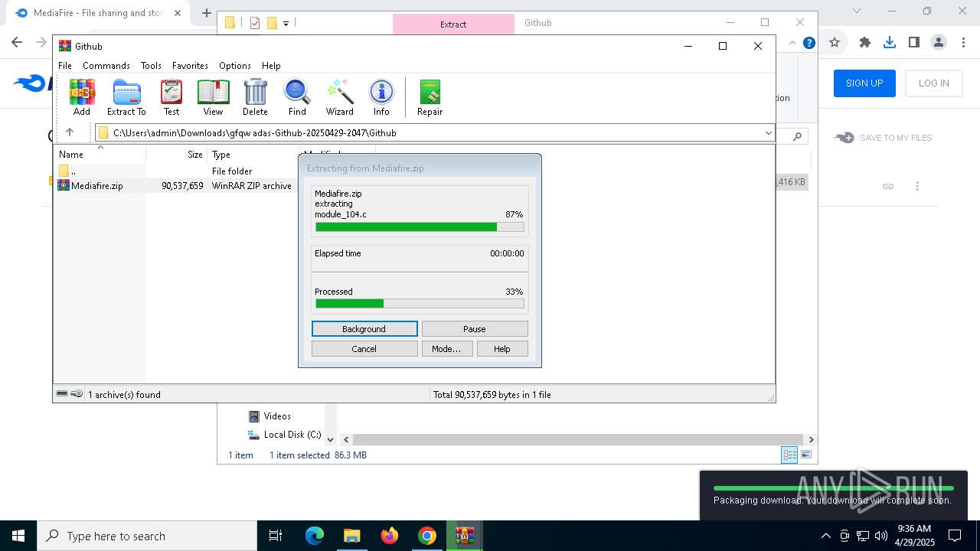The height and width of the screenshot is (551, 980).
Task: Click the Windows Start button
Action: [x=18, y=536]
